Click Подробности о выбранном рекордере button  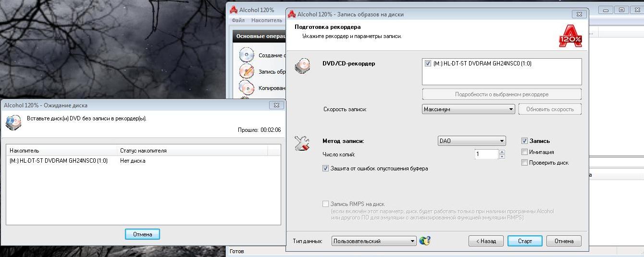click(502, 94)
